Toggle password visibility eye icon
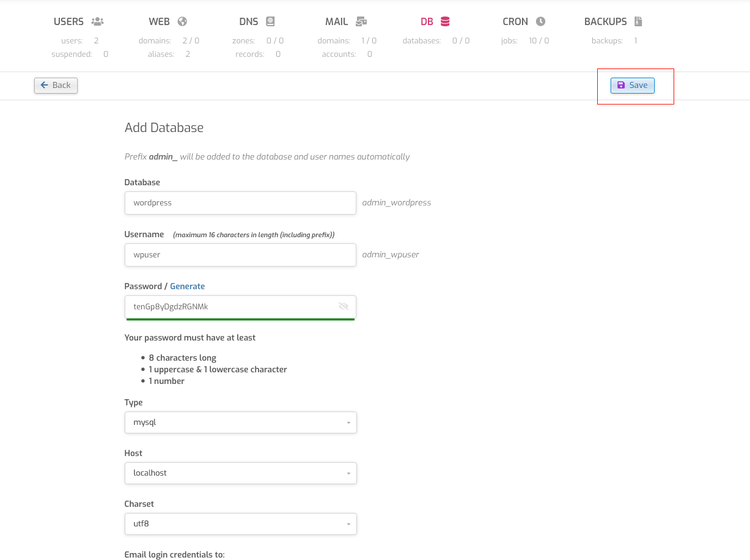 click(344, 306)
